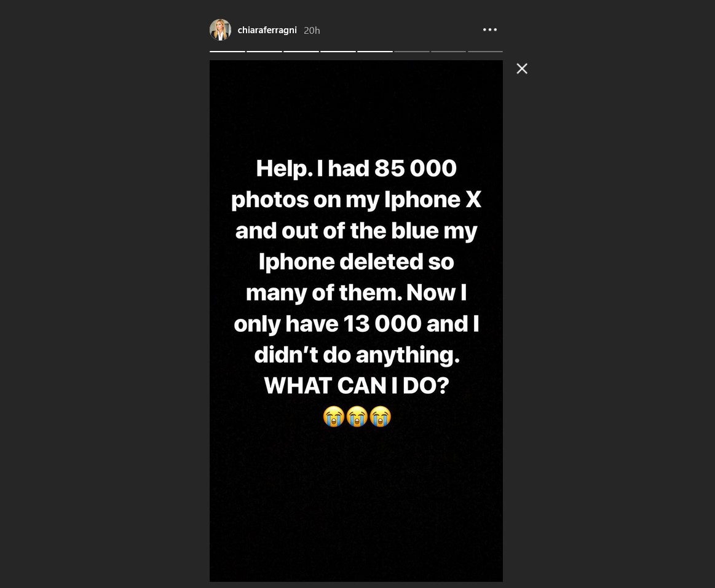
Task: Skip to the sixth story progress segment
Action: [412, 51]
